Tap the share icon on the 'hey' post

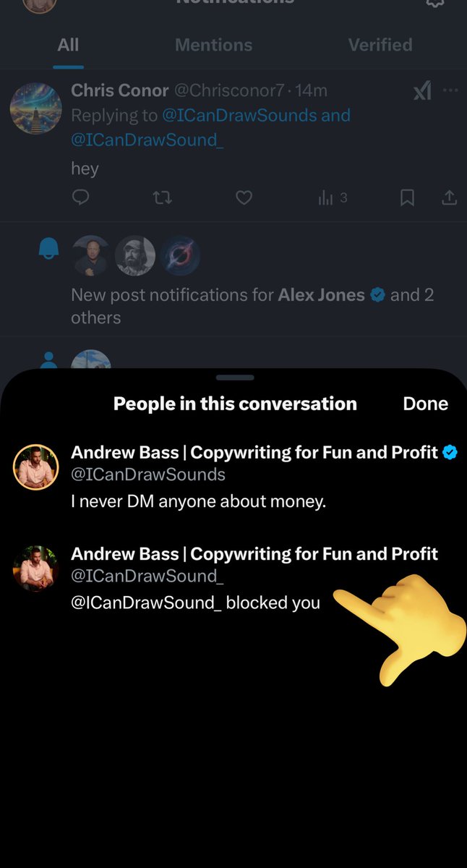click(449, 197)
